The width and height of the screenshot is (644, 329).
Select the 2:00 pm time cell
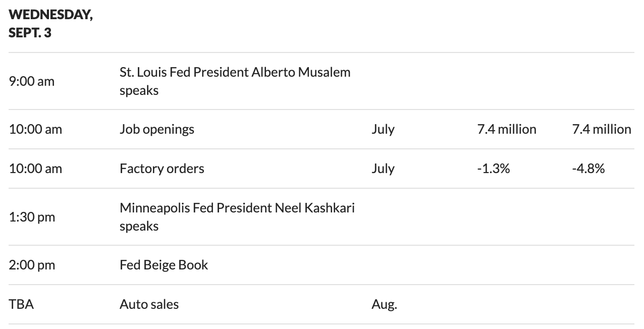(32, 265)
